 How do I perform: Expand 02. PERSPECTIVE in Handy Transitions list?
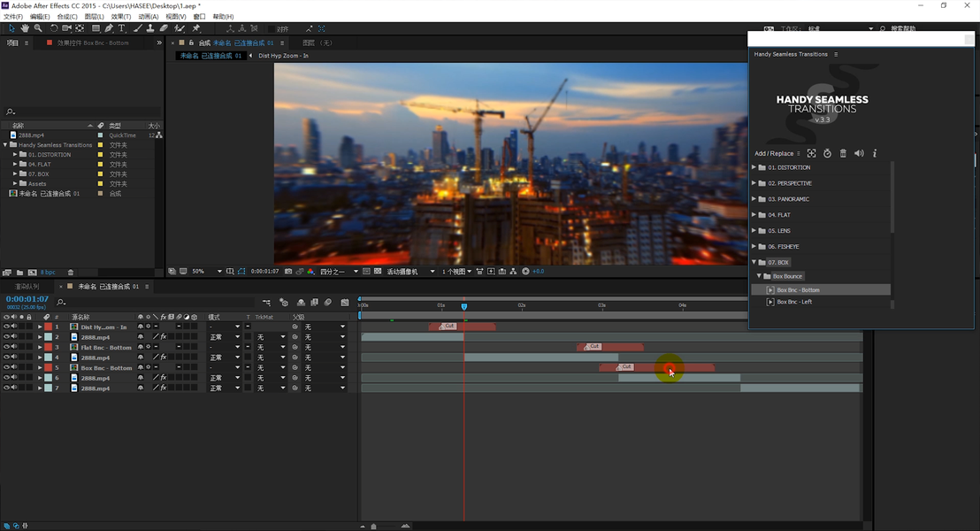coord(754,183)
